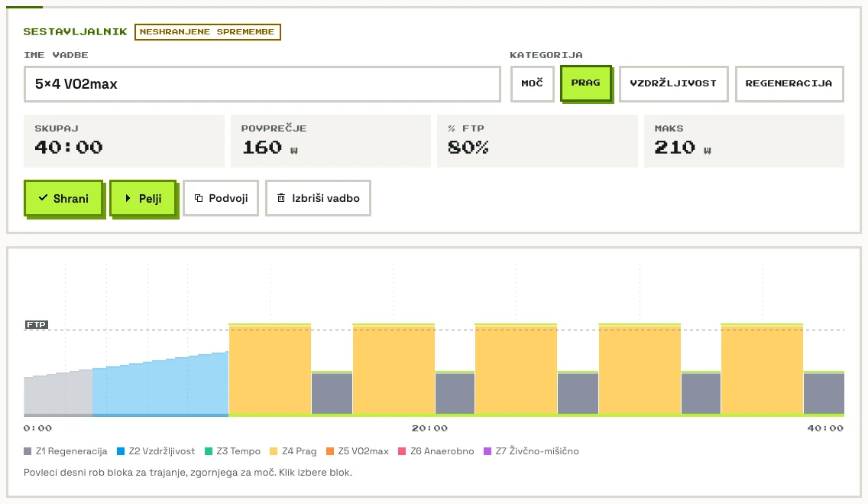Select the Vzdržljivost category
The width and height of the screenshot is (868, 504).
pyautogui.click(x=673, y=83)
